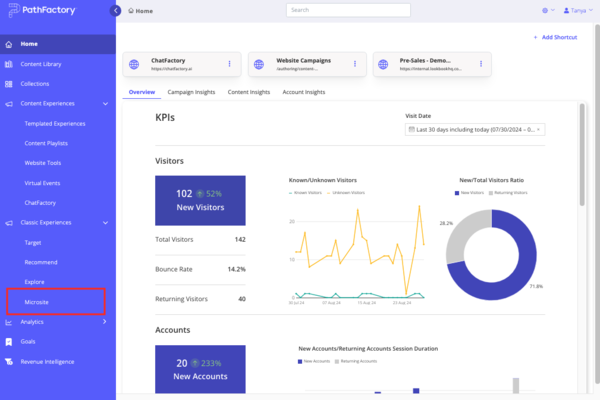Click the PathFactory logo

[42, 10]
